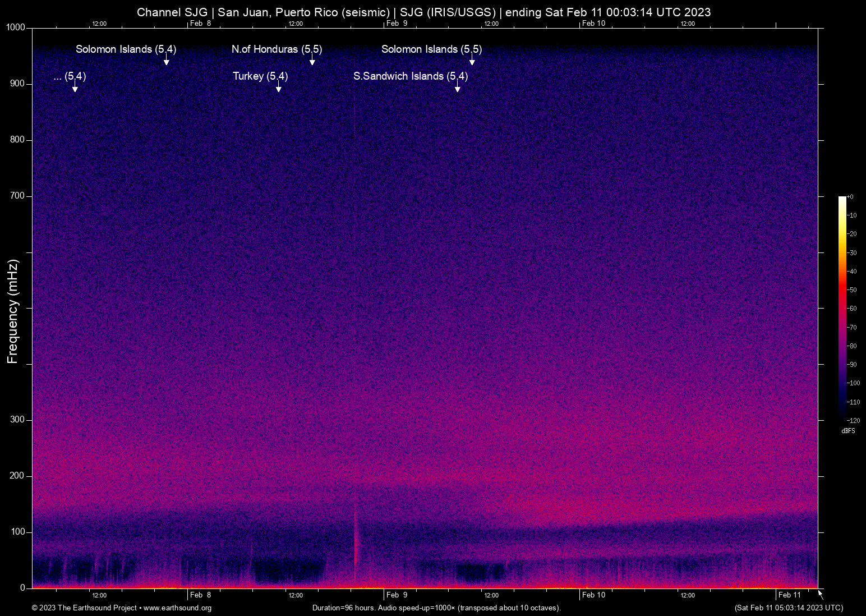Open the www.earthsound.org link in footer

[177, 608]
